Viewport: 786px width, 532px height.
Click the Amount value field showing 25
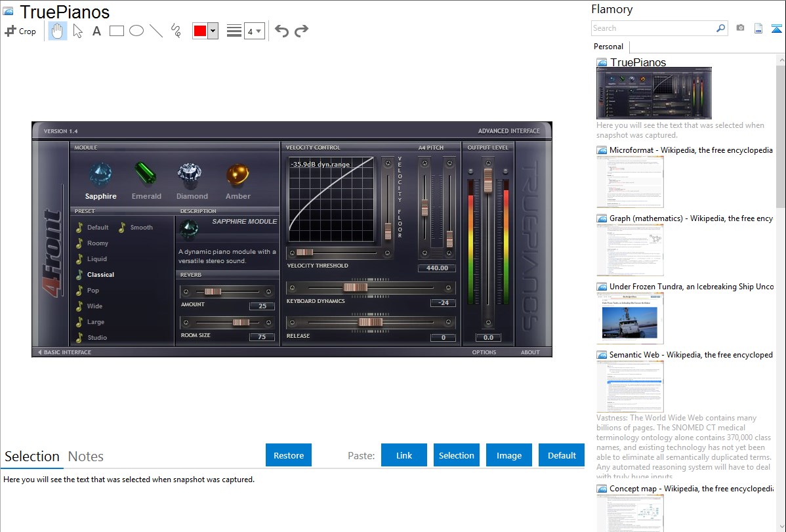tap(262, 306)
